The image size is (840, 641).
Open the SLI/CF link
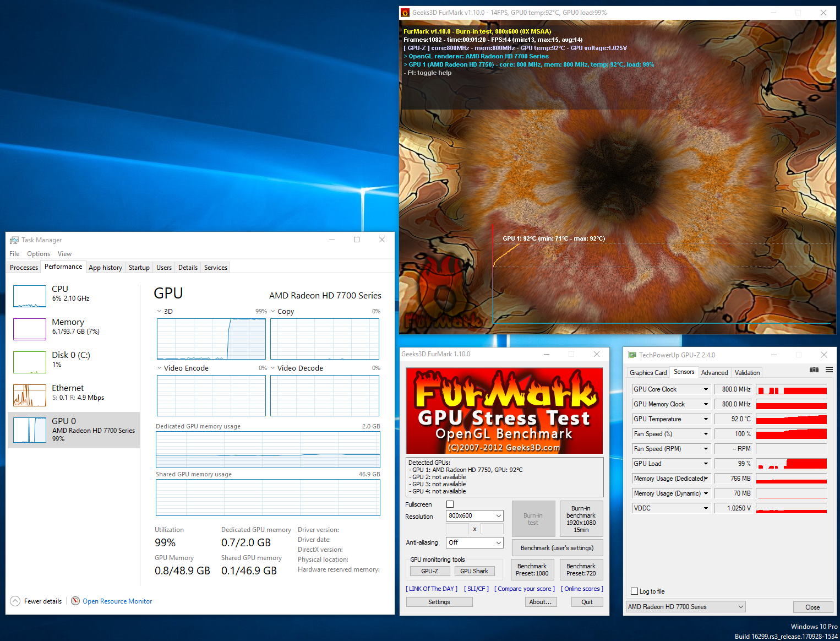coord(476,589)
